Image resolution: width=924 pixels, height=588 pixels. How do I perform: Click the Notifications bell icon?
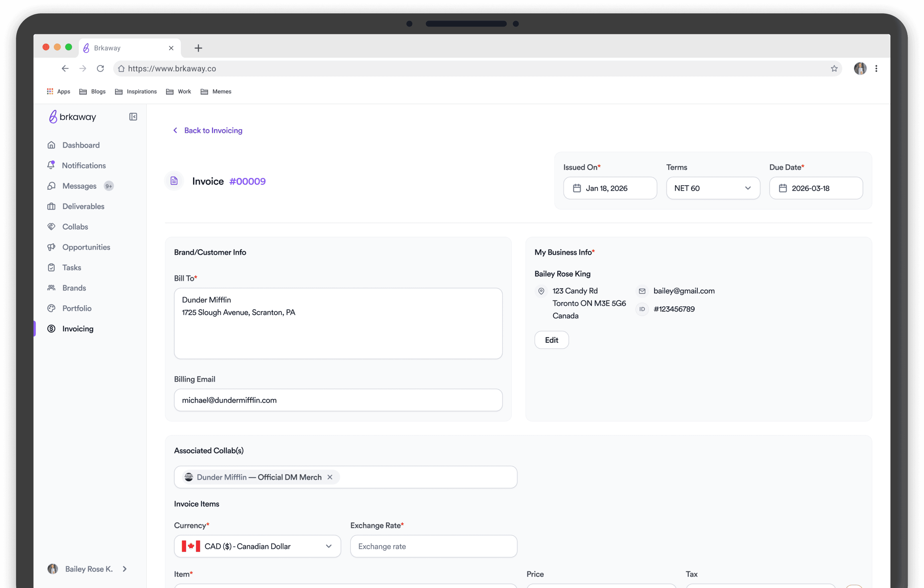pos(51,165)
